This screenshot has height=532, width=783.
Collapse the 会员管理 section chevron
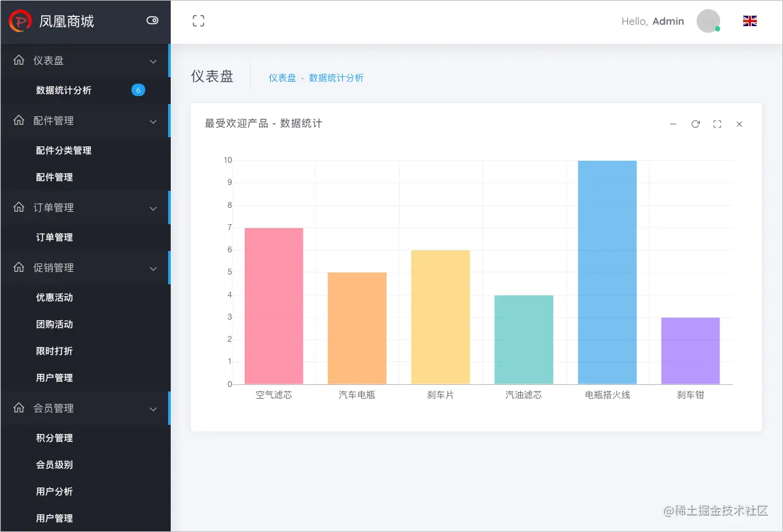coord(153,408)
